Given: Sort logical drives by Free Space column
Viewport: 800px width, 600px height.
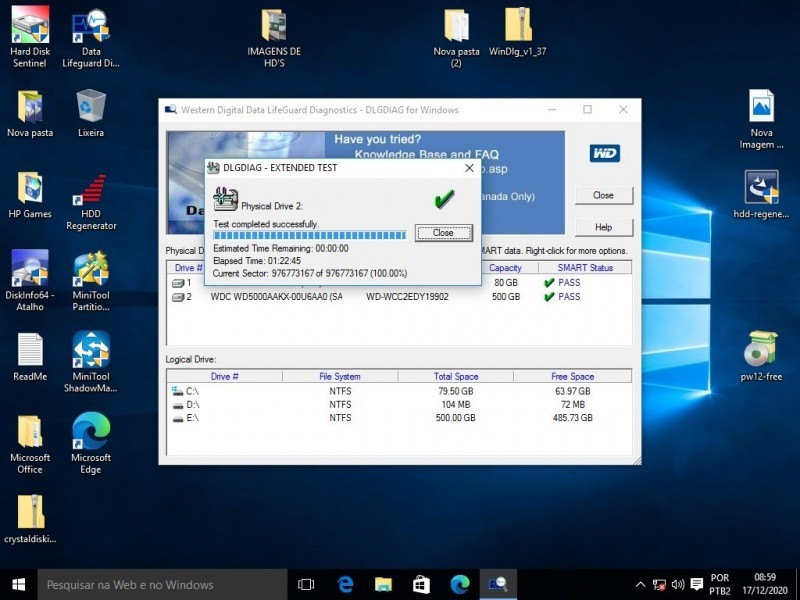Looking at the screenshot, I should click(x=572, y=377).
